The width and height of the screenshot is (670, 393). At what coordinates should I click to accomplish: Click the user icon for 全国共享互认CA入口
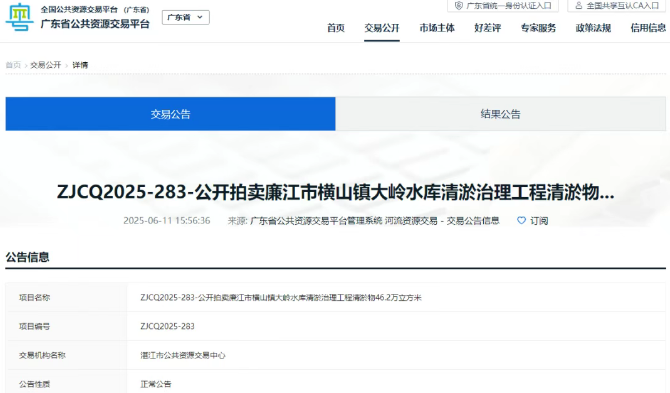(579, 6)
